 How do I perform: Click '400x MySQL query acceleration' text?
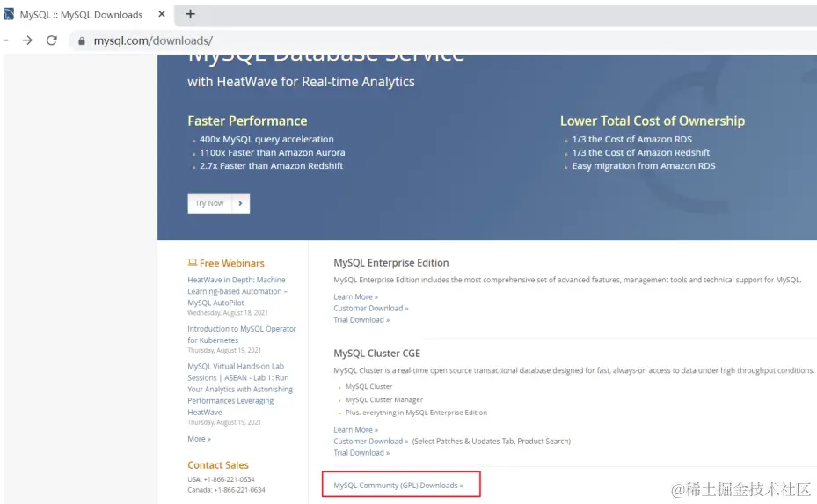(266, 139)
